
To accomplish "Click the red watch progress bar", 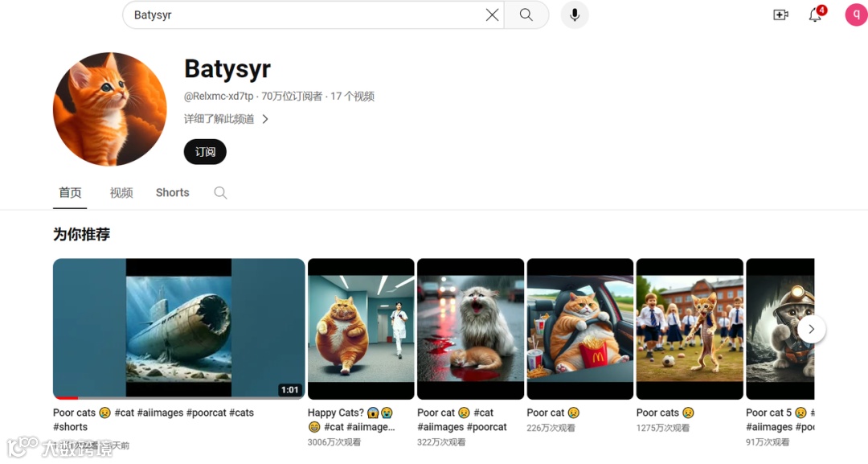I will click(x=66, y=397).
